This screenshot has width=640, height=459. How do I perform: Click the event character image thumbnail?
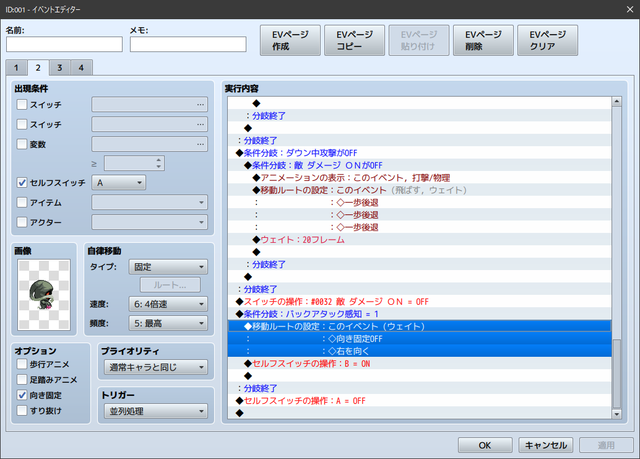[44, 295]
